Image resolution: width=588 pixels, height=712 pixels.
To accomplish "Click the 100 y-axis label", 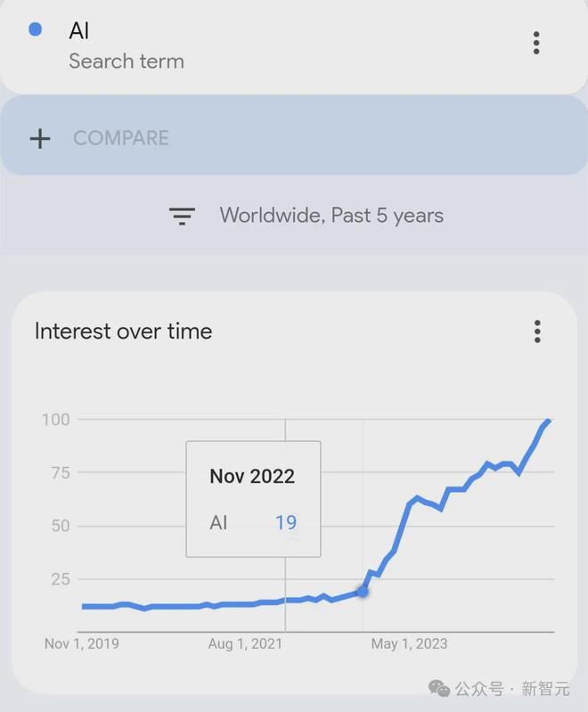I will coord(56,420).
